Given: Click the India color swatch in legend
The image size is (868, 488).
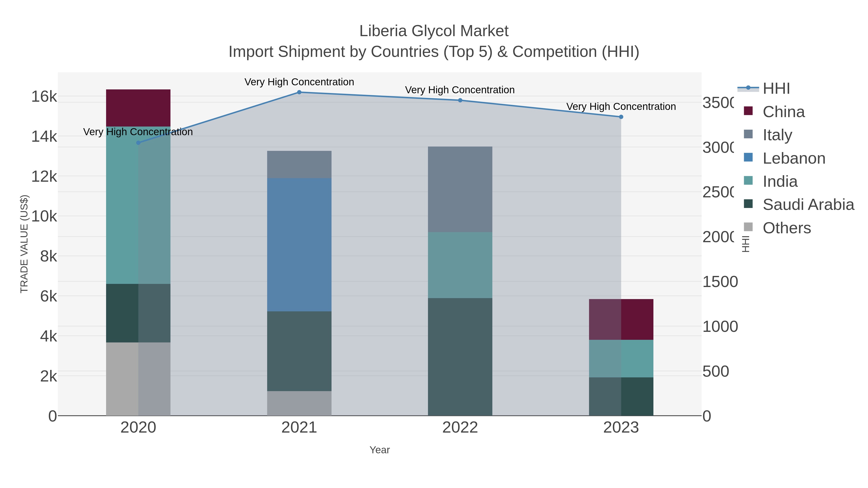Looking at the screenshot, I should [748, 180].
